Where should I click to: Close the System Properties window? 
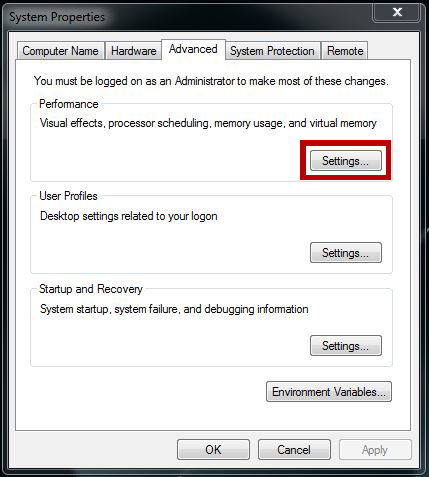(397, 12)
